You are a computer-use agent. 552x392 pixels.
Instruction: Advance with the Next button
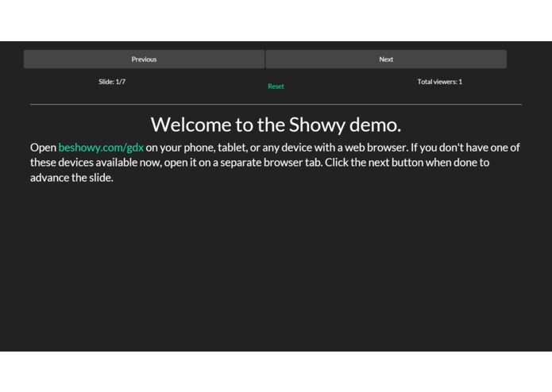coord(386,59)
